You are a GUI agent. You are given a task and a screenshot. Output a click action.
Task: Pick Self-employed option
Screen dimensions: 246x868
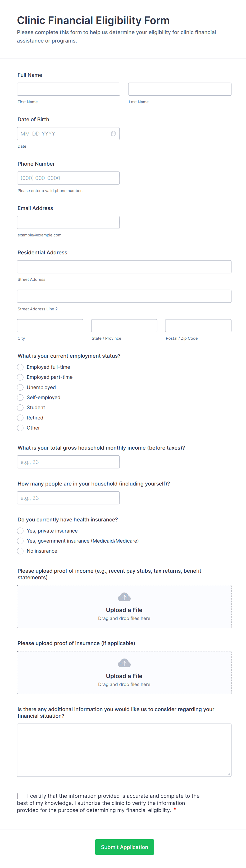(21, 398)
